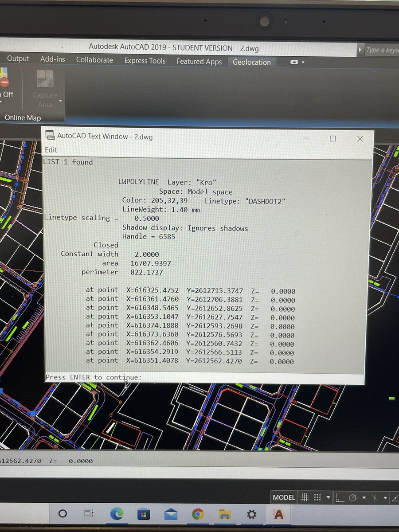This screenshot has height=532, width=399.
Task: Click the Linetype "DASHDOT2" text
Action: (244, 201)
